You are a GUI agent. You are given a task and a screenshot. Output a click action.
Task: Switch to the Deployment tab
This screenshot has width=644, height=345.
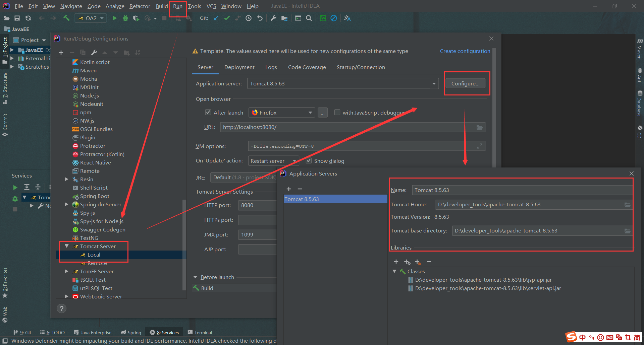click(239, 67)
